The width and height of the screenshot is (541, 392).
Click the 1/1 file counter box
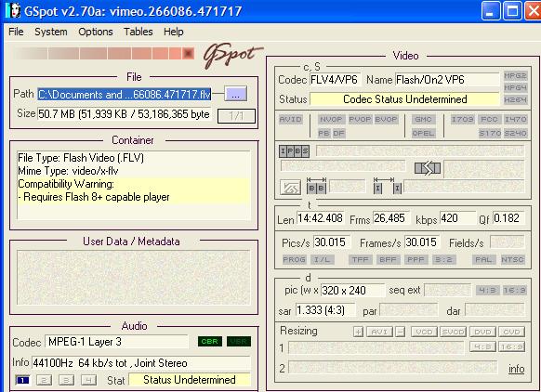click(236, 116)
